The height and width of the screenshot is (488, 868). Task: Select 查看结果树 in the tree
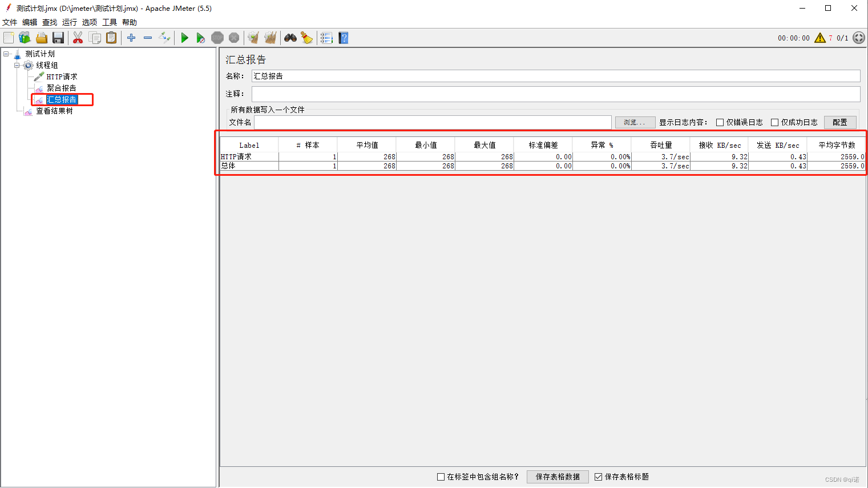coord(54,111)
